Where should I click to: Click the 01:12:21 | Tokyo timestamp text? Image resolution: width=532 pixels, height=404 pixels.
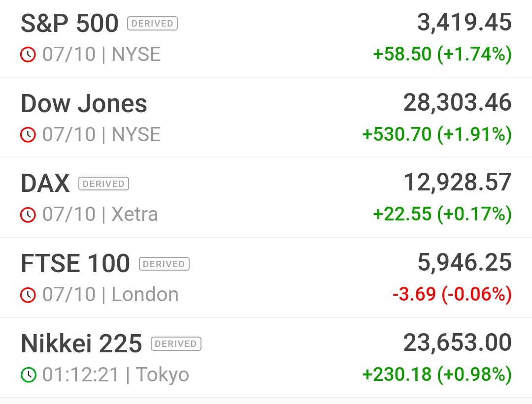tap(116, 374)
